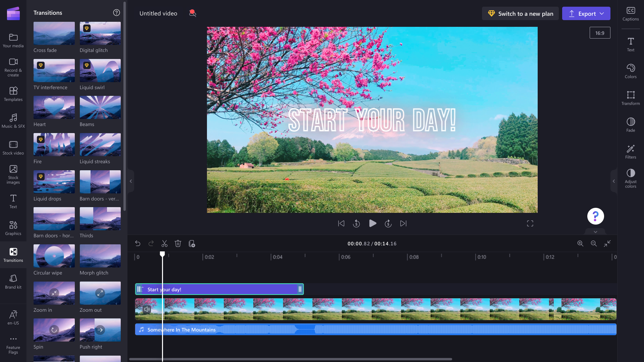Open Stock video library
Viewport: 644px width, 362px height.
coord(13,147)
